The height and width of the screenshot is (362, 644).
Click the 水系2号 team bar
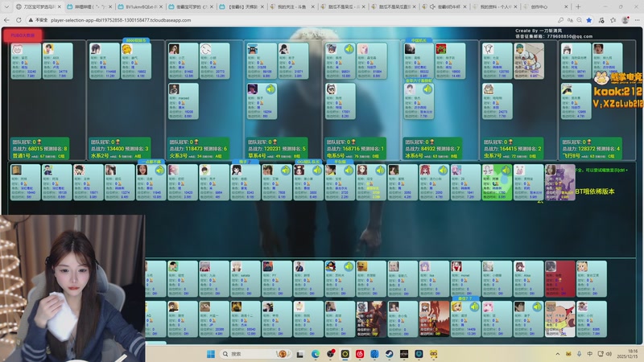[x=119, y=149]
